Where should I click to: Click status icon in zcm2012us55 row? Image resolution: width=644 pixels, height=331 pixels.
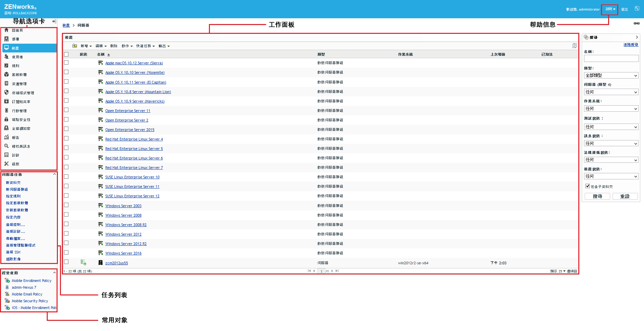[x=83, y=262]
